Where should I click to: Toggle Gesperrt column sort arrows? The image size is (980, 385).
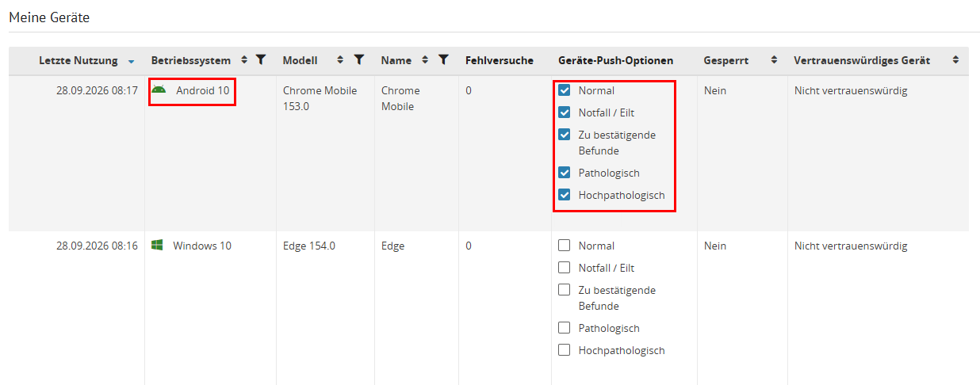point(774,60)
